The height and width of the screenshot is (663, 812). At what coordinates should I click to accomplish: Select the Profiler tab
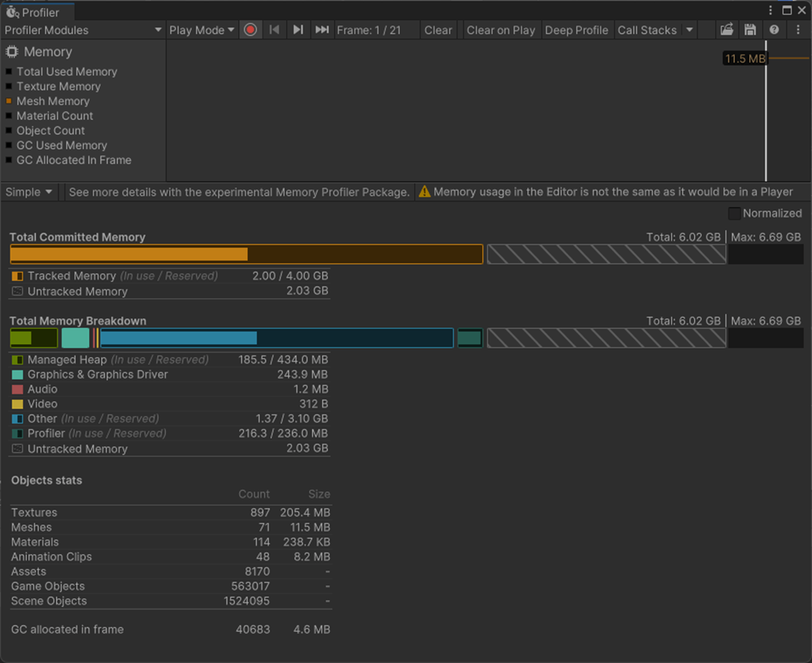[x=38, y=12]
